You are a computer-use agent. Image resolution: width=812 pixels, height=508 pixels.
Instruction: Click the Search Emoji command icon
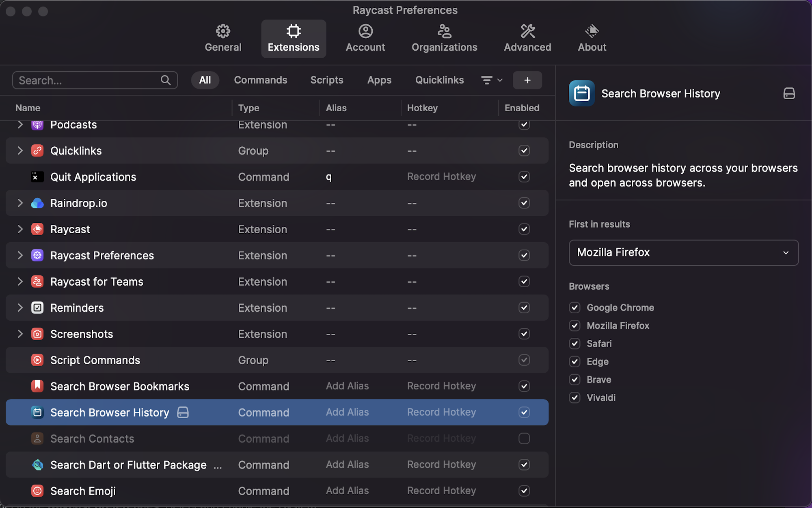(37, 491)
